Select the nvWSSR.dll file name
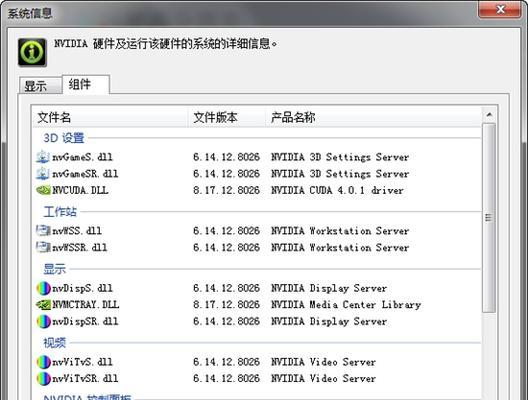This screenshot has width=528, height=400. (x=79, y=247)
